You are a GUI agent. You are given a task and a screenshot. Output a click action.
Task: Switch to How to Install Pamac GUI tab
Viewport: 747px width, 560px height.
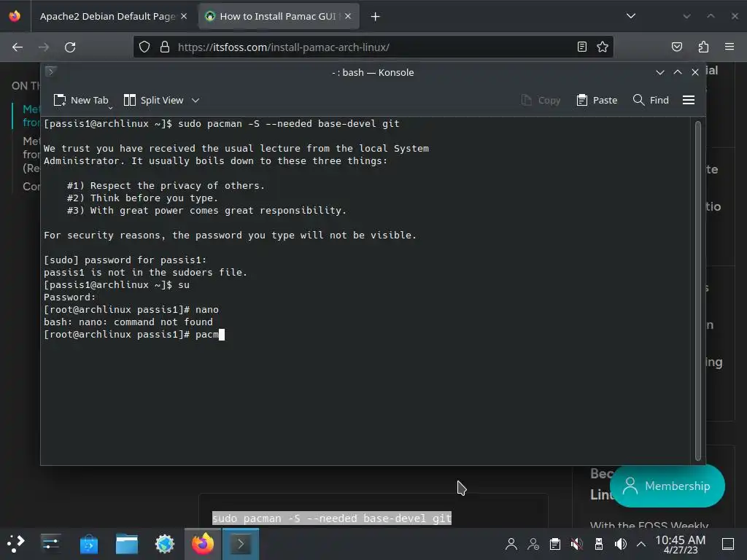[x=277, y=16]
